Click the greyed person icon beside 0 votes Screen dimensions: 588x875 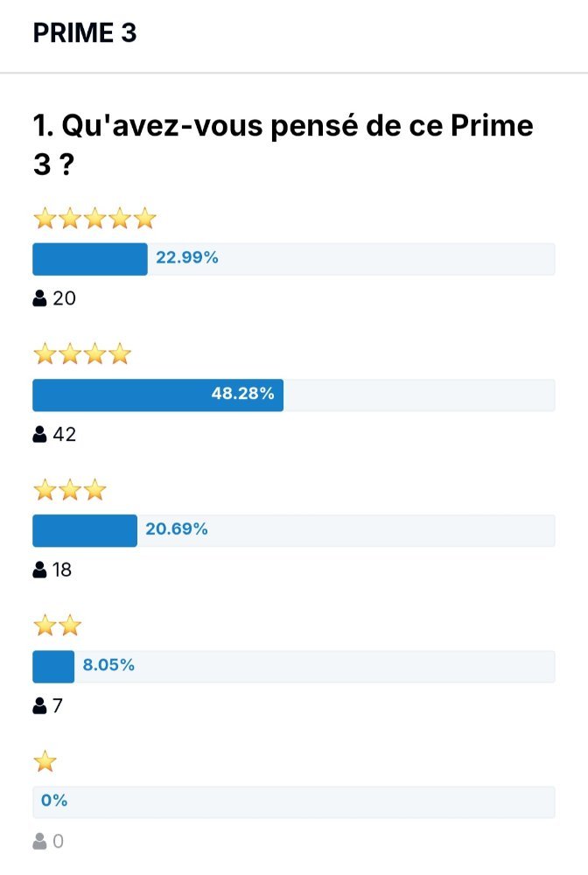(x=39, y=842)
